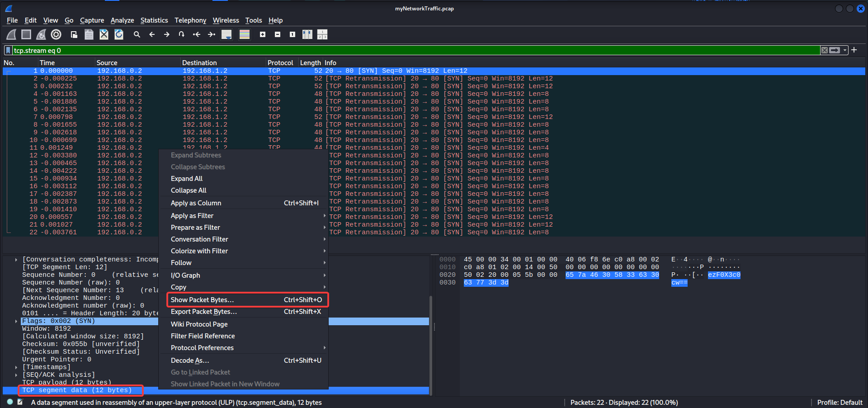Go back in packet history
The height and width of the screenshot is (408, 868).
[x=152, y=34]
